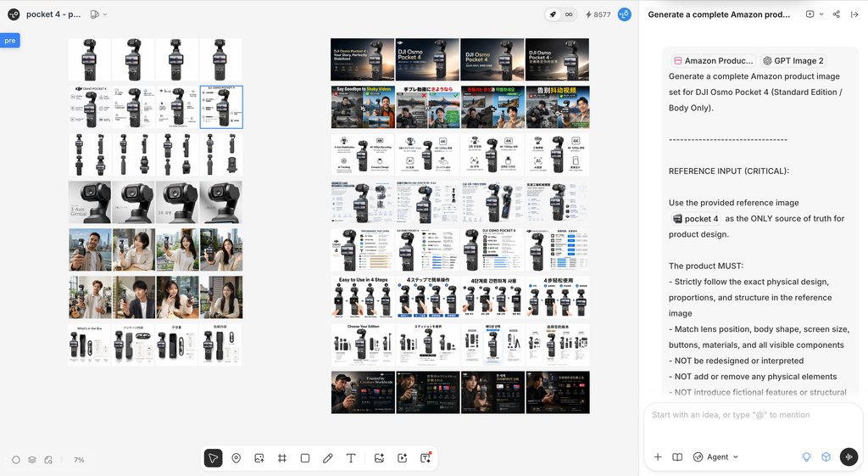Click the upload image tool
Screen dimensions: 868x476
click(259, 458)
